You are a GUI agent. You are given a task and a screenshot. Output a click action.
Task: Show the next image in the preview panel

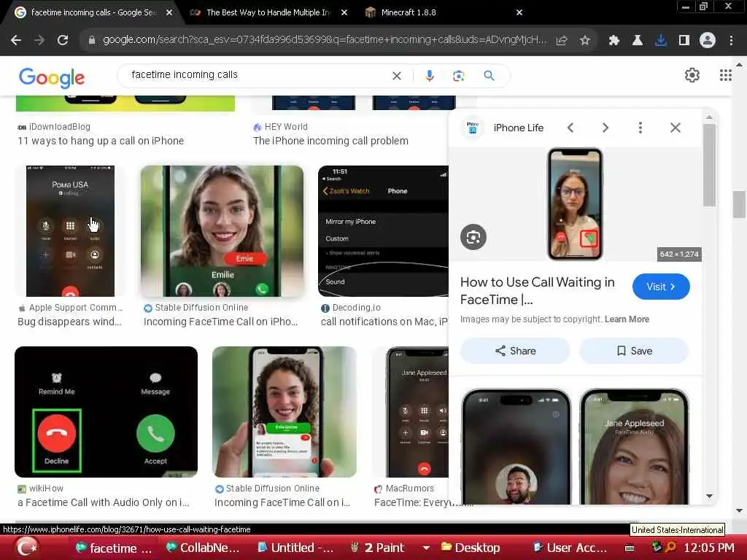tap(605, 128)
